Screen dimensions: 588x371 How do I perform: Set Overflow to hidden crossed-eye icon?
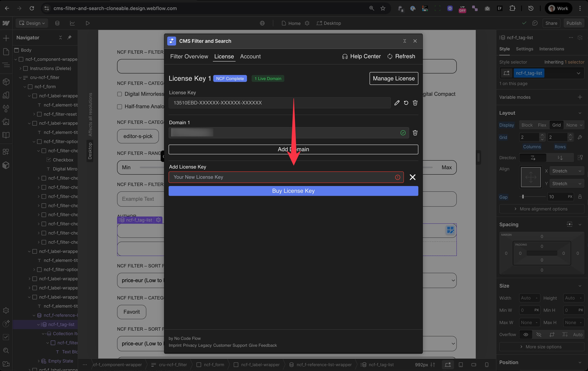tap(539, 335)
